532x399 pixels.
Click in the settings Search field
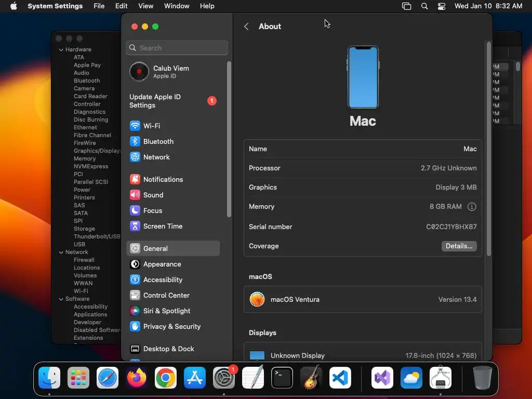pos(177,48)
